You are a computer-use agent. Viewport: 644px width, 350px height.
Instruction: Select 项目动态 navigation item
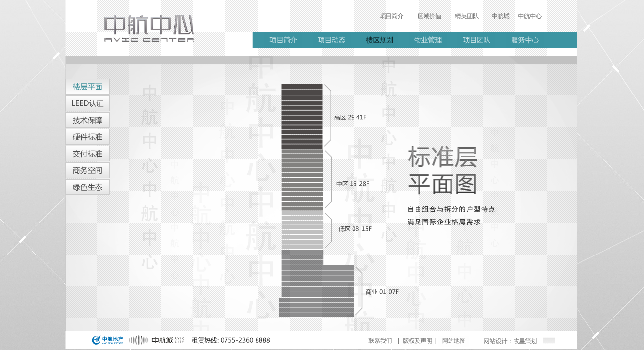(x=331, y=40)
